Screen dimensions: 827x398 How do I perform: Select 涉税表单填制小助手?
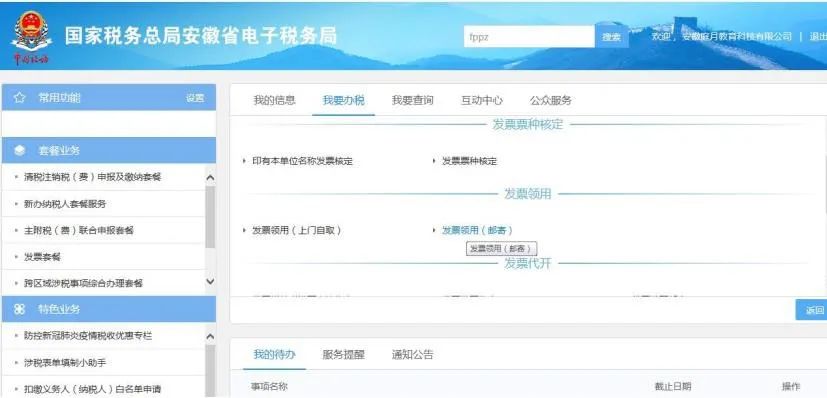click(65, 363)
